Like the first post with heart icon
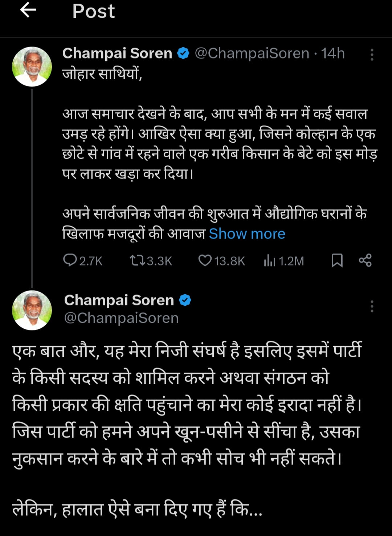The image size is (392, 536). tap(205, 260)
